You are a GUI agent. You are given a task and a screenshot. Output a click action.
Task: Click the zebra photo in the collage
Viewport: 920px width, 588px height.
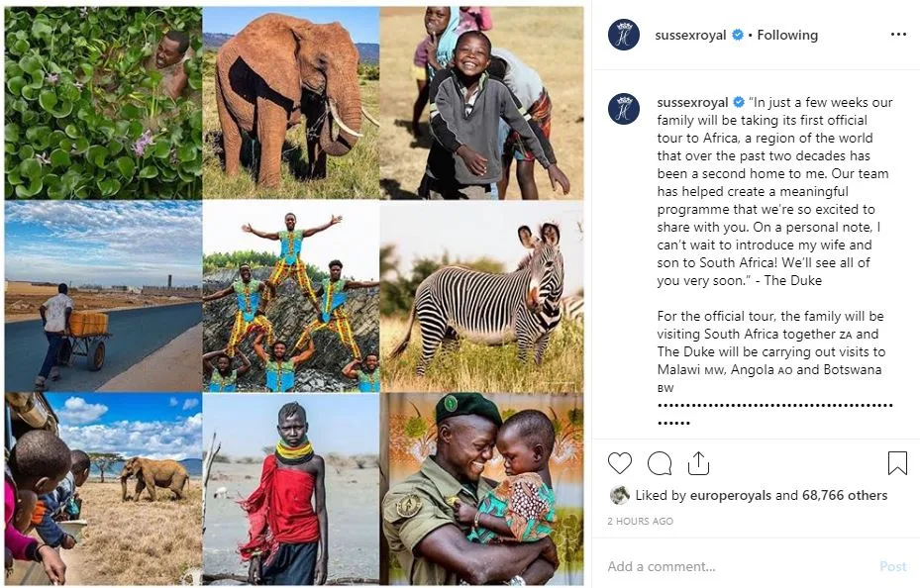click(481, 297)
